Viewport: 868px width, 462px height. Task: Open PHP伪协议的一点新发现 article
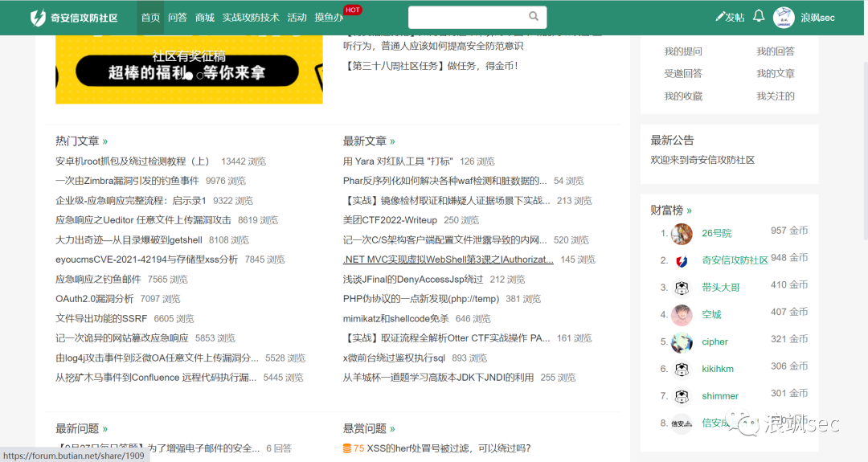coord(421,299)
